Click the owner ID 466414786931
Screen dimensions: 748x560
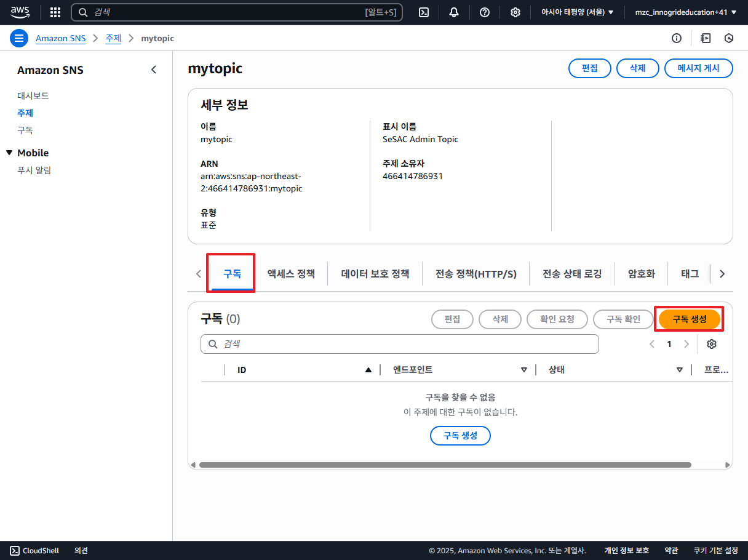point(413,176)
